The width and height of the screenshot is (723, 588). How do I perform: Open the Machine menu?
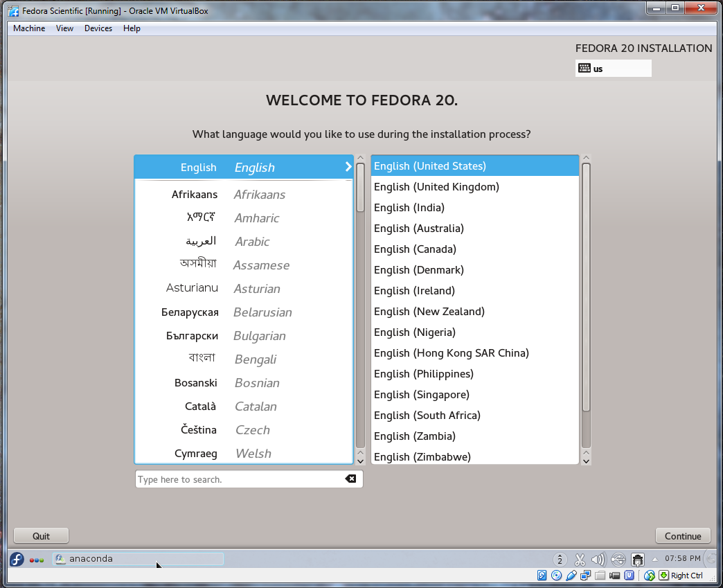click(x=29, y=28)
